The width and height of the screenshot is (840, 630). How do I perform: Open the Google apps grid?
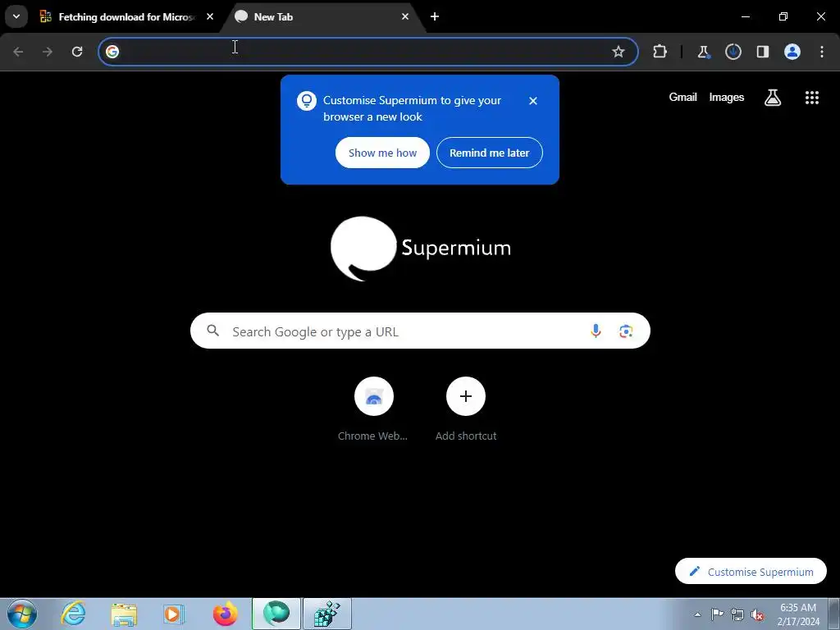[811, 98]
